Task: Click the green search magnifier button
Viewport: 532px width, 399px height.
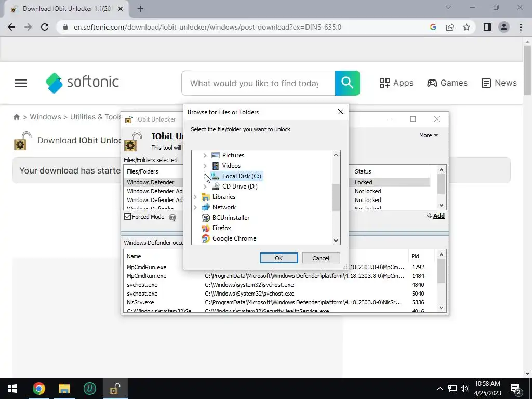Action: pos(347,83)
